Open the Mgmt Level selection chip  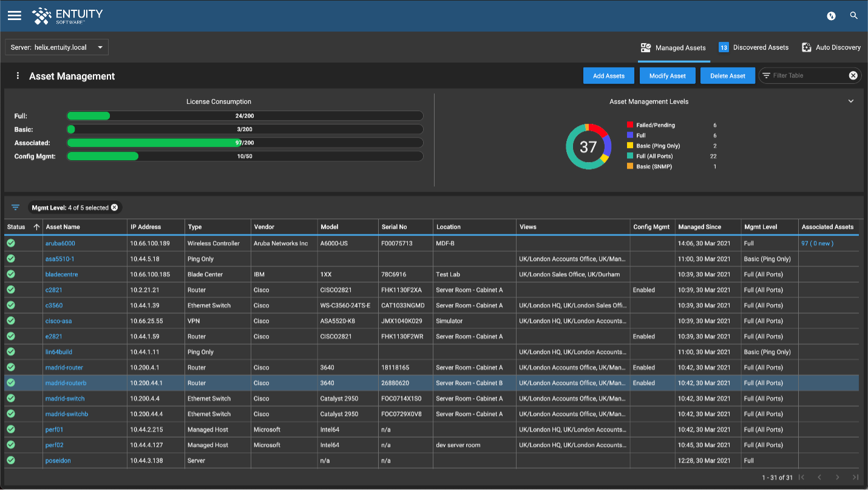pos(73,207)
